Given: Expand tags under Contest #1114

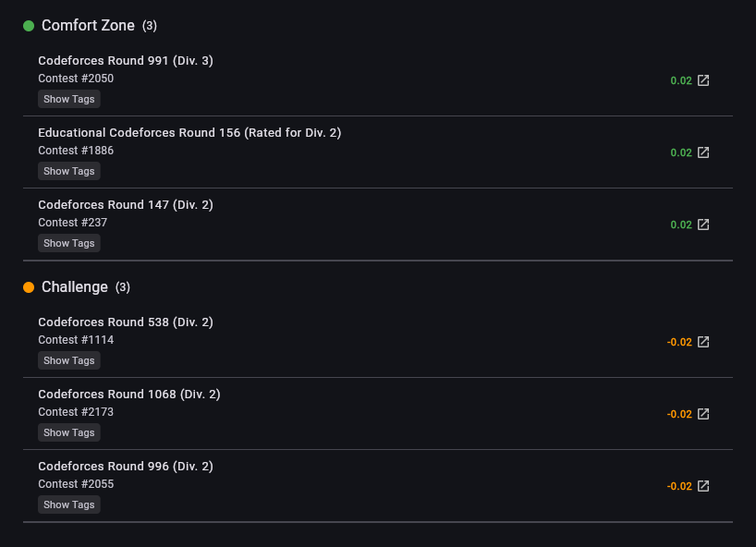Looking at the screenshot, I should pos(69,360).
